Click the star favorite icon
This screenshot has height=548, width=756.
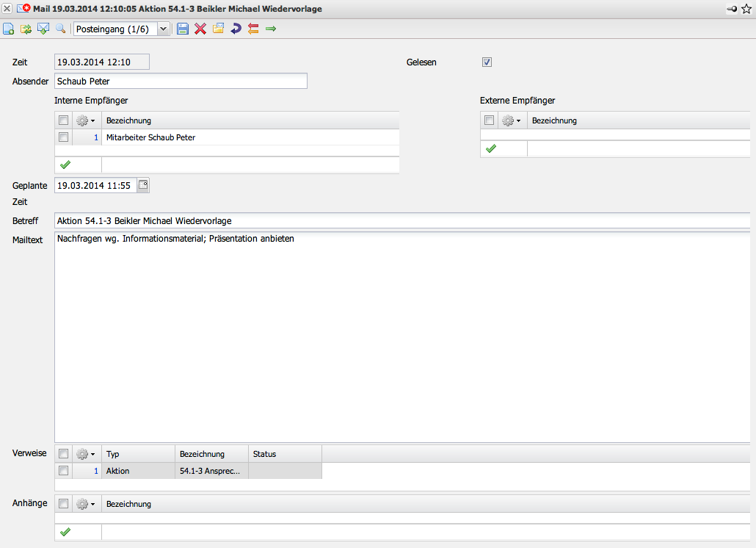[746, 9]
